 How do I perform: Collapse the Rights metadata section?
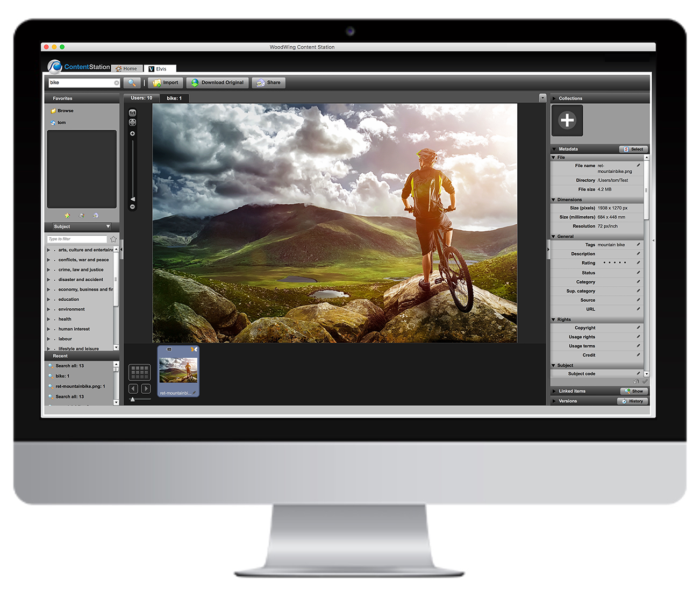(x=553, y=320)
